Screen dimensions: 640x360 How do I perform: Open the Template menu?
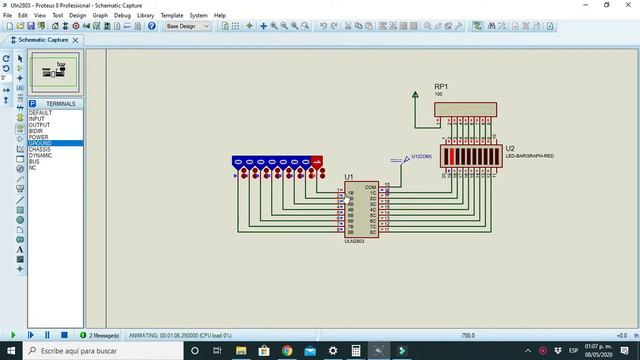point(172,16)
